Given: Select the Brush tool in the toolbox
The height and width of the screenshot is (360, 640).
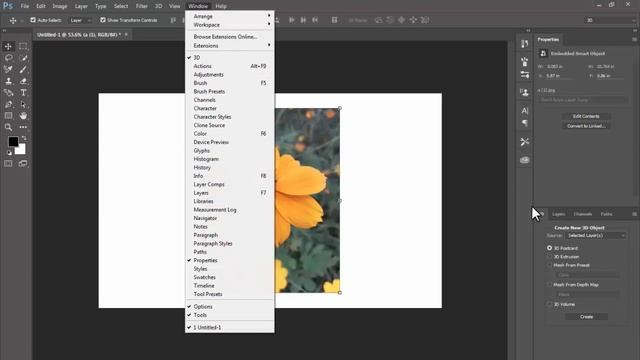Looking at the screenshot, I should pyautogui.click(x=23, y=69).
